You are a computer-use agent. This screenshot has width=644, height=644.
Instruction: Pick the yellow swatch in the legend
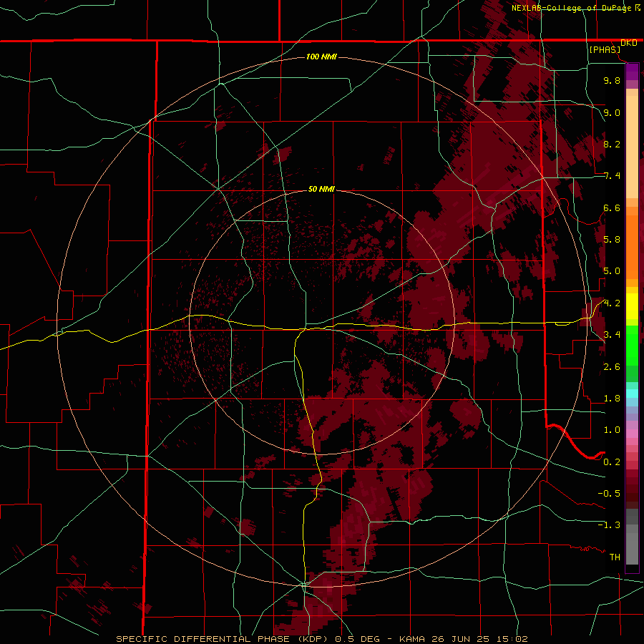(x=632, y=306)
